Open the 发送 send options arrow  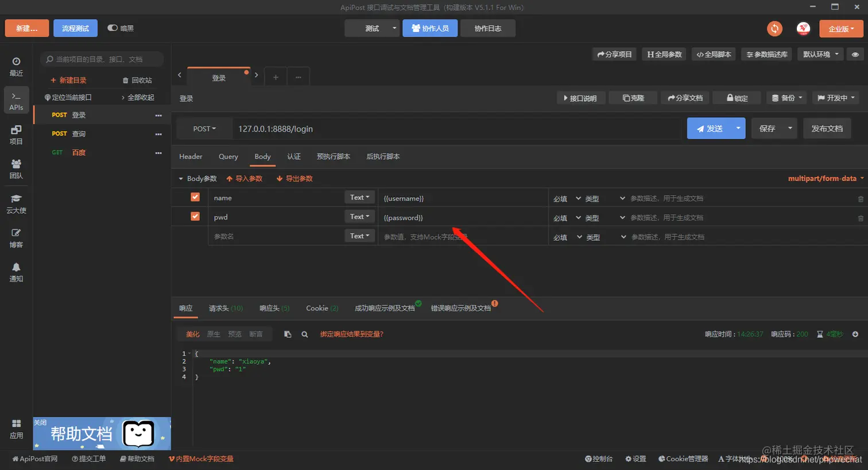coord(738,129)
